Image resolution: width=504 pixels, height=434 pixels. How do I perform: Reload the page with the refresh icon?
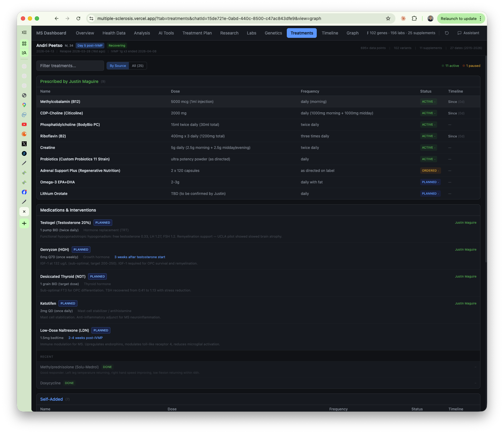point(78,18)
